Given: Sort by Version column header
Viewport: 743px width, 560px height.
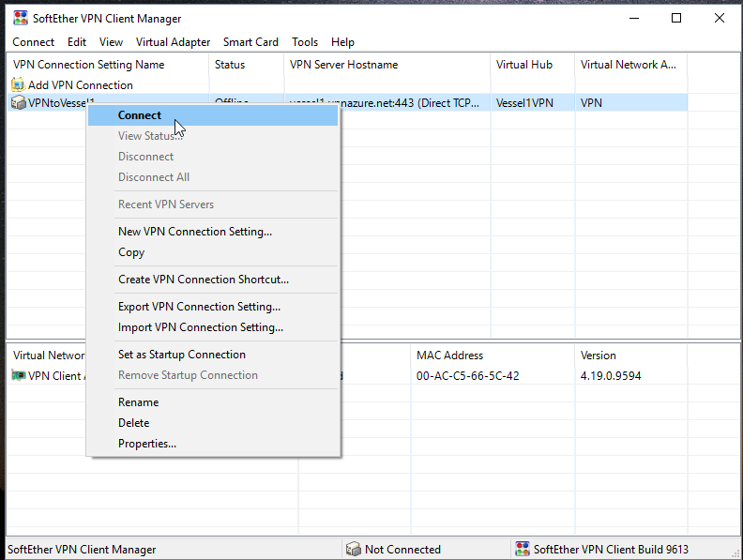Looking at the screenshot, I should (631, 355).
